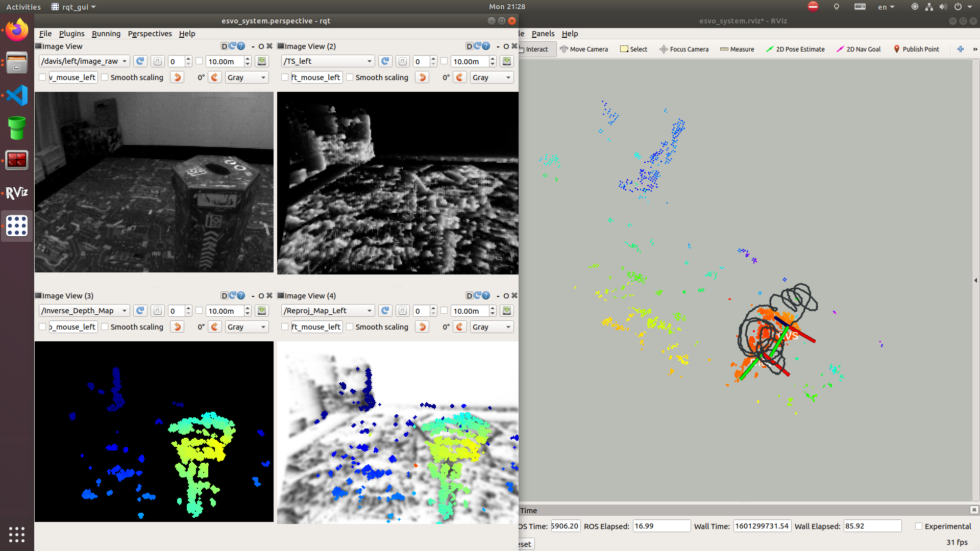Click the Publish Point tool
The width and height of the screenshot is (980, 551).
point(916,49)
